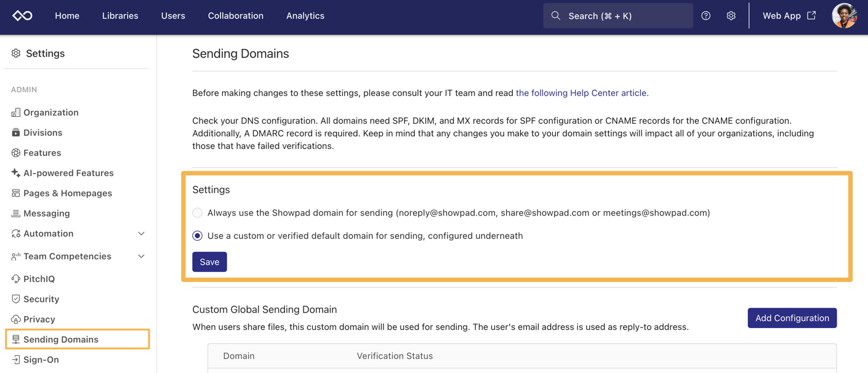Click the settings gear icon in top bar
Viewport: 868px width, 373px height.
(x=731, y=16)
